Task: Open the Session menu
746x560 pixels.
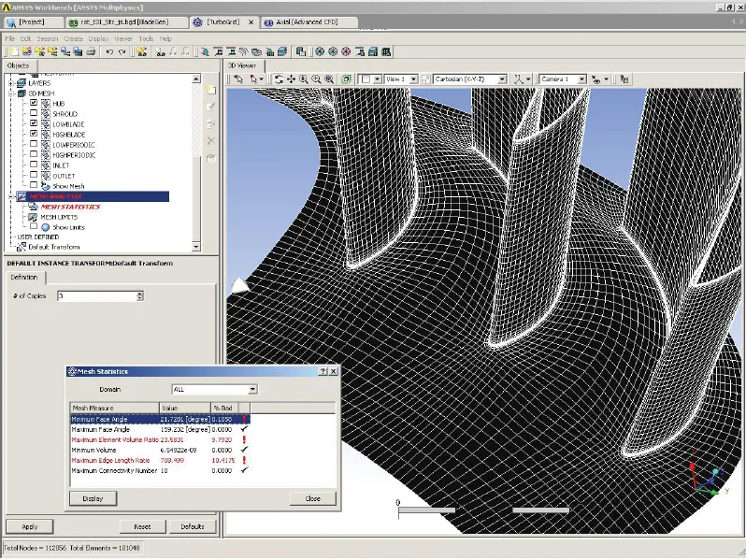Action: [47, 38]
